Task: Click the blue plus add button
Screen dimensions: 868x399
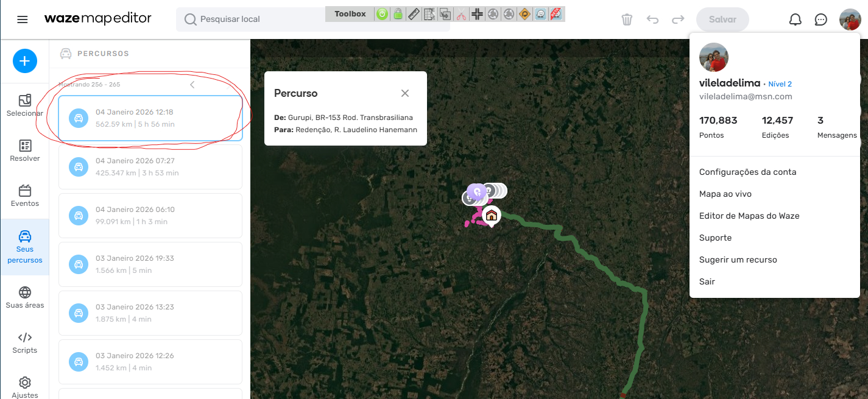Action: point(25,61)
